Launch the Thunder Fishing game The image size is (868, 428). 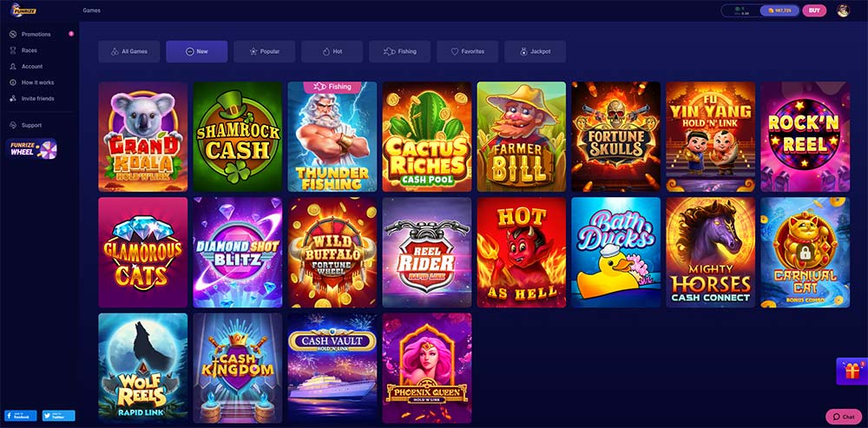[x=332, y=137]
